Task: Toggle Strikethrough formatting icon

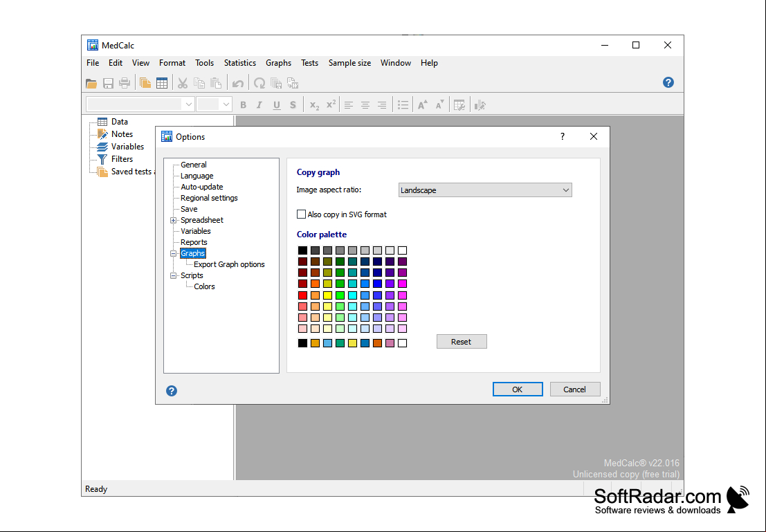Action: (x=293, y=105)
